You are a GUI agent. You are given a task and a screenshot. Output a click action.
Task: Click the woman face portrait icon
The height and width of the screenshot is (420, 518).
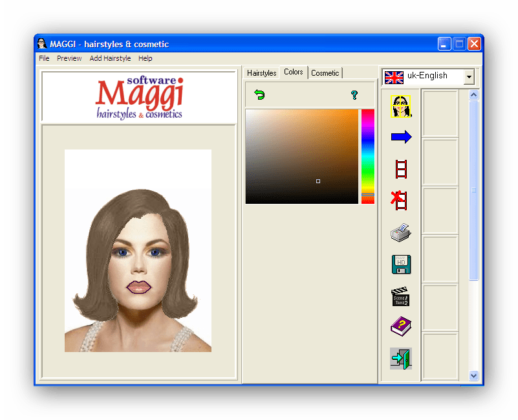point(401,106)
